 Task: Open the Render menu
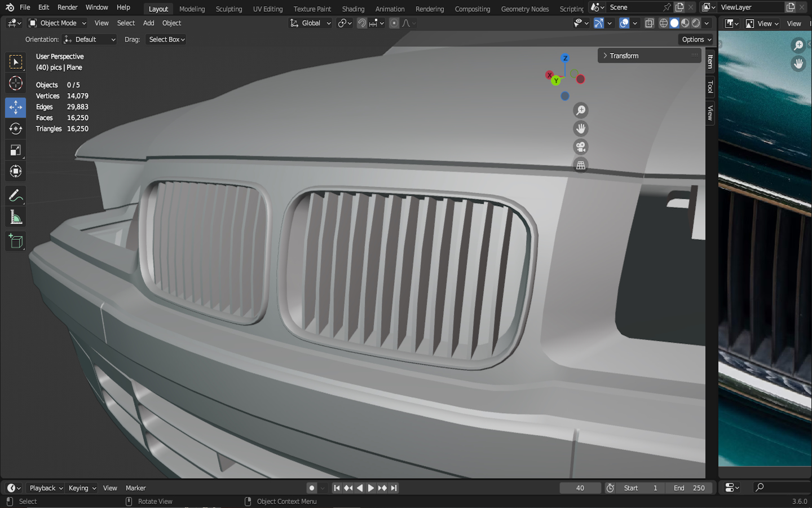[x=67, y=7]
